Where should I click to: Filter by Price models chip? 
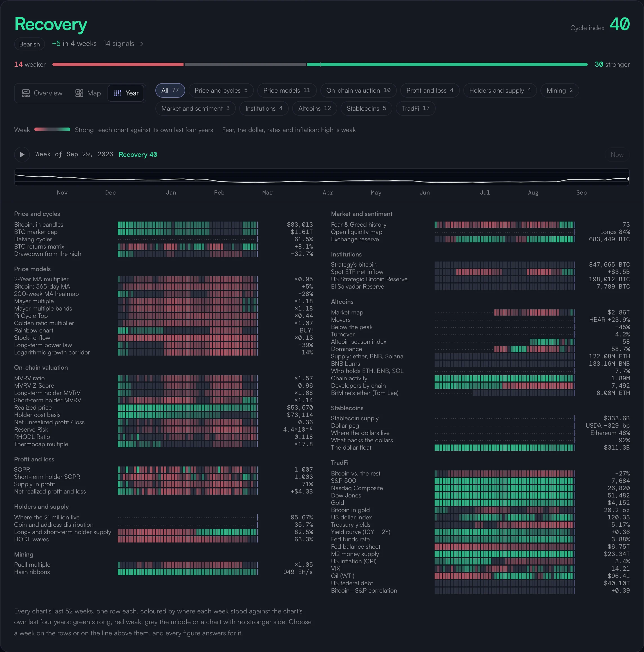pos(287,90)
